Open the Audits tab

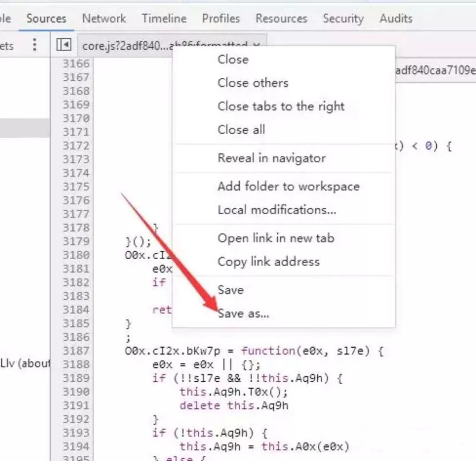pyautogui.click(x=396, y=19)
